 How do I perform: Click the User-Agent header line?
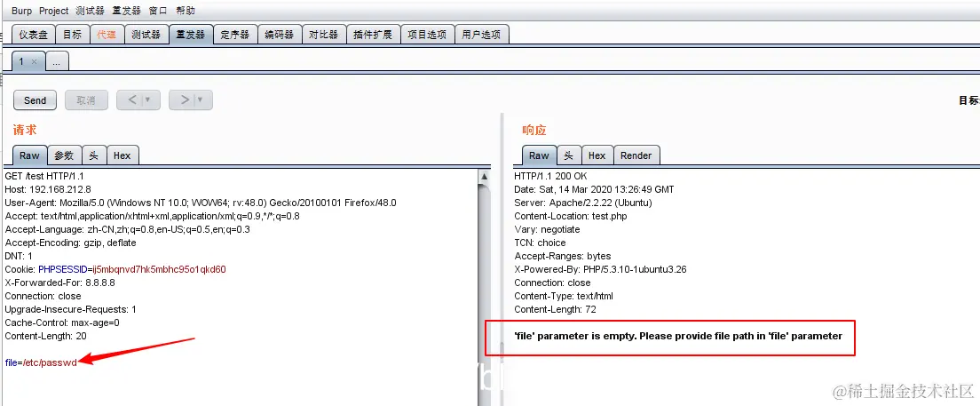200,203
